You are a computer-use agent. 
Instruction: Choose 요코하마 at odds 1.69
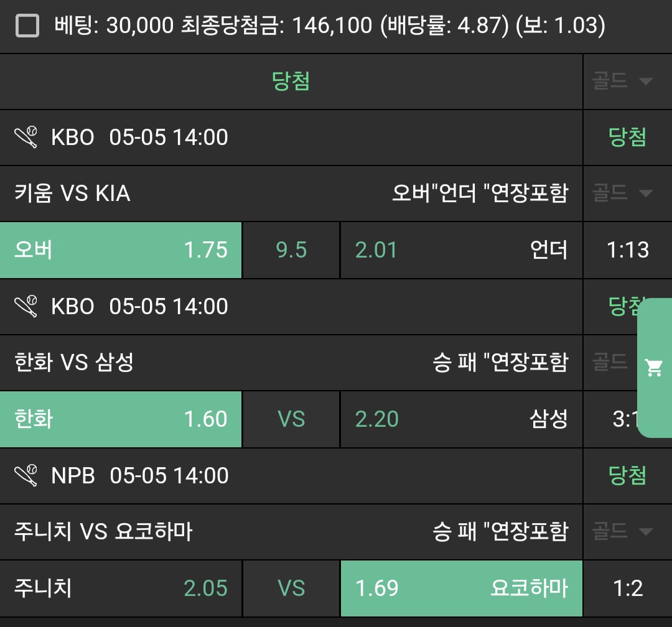(x=461, y=588)
